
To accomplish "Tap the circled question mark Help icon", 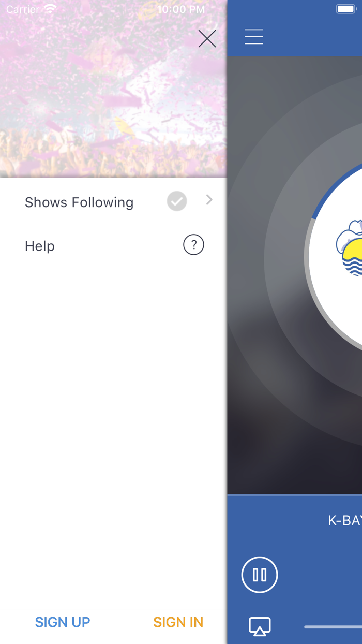I will (x=193, y=245).
